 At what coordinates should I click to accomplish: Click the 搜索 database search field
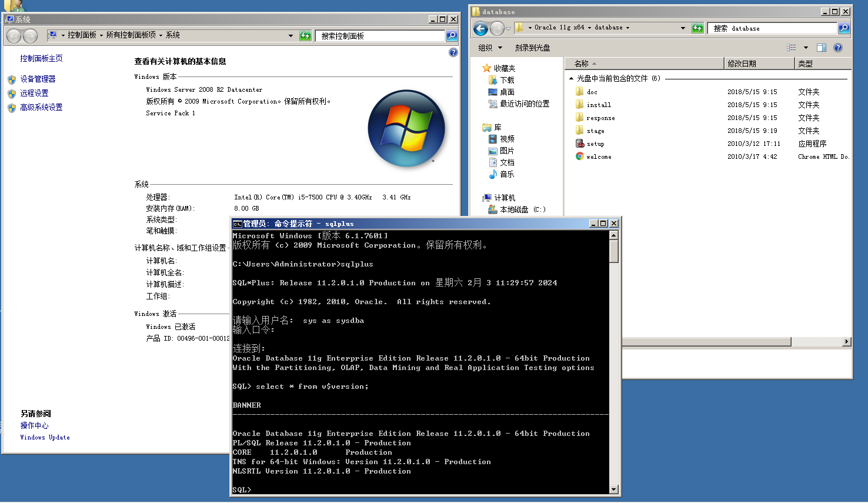[772, 28]
